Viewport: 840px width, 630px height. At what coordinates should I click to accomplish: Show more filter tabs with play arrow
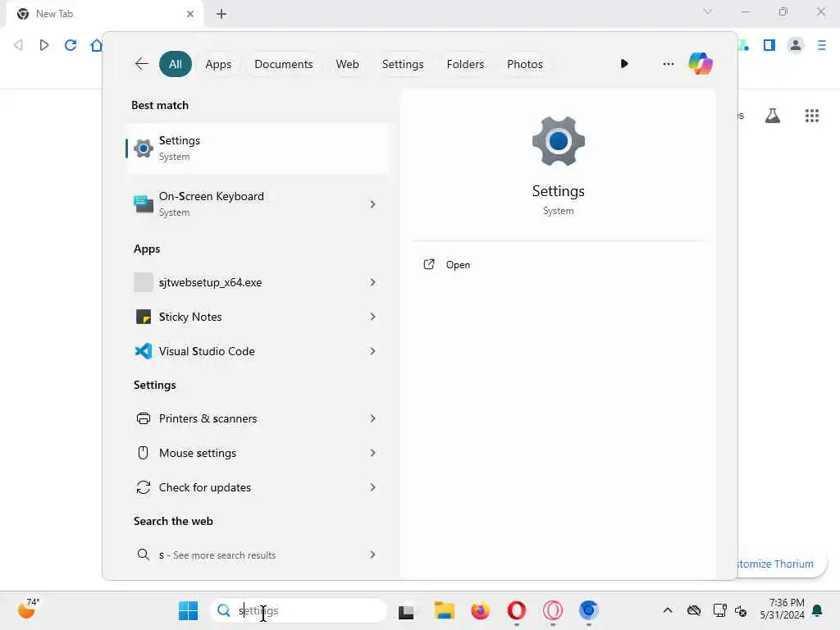click(624, 64)
